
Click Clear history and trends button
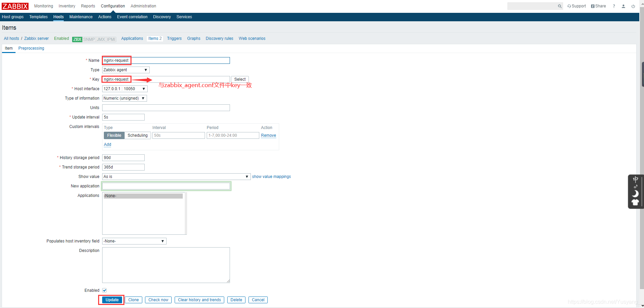click(200, 300)
